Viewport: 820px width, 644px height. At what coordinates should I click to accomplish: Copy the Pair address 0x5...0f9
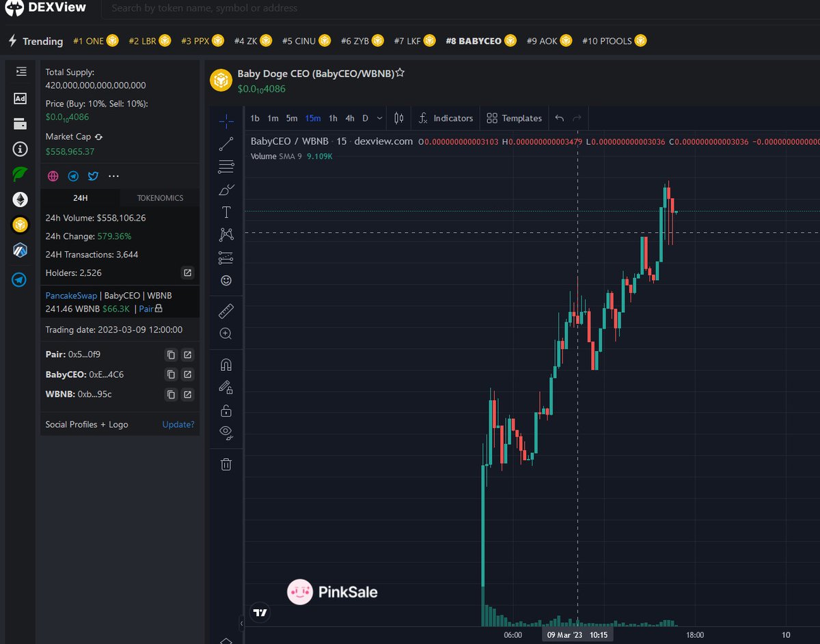171,354
